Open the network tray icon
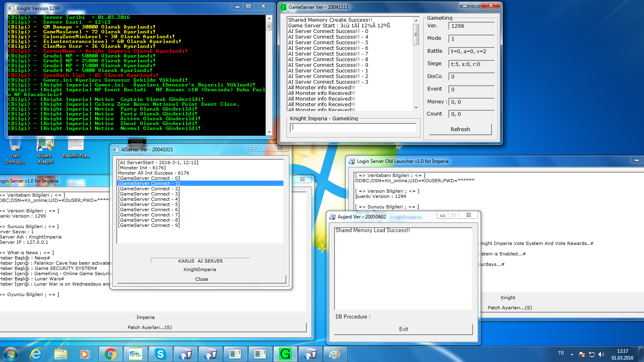This screenshot has height=362, width=644. 592,354
